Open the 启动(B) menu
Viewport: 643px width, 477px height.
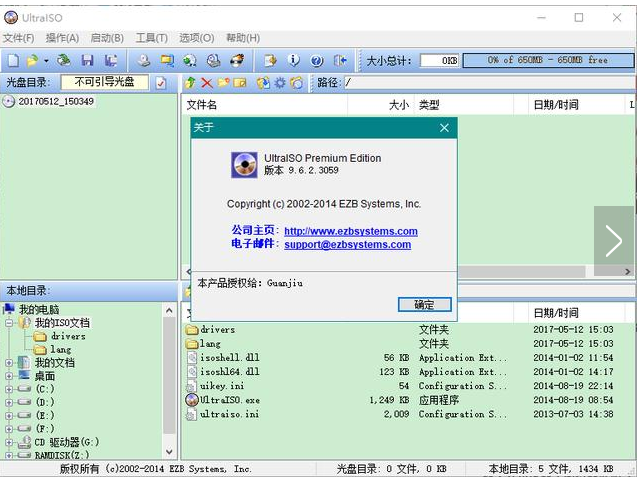click(107, 38)
